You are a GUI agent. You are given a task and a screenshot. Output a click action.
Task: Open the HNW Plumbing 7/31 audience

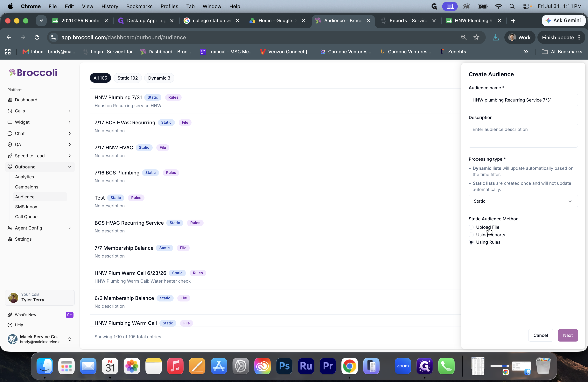(x=118, y=97)
